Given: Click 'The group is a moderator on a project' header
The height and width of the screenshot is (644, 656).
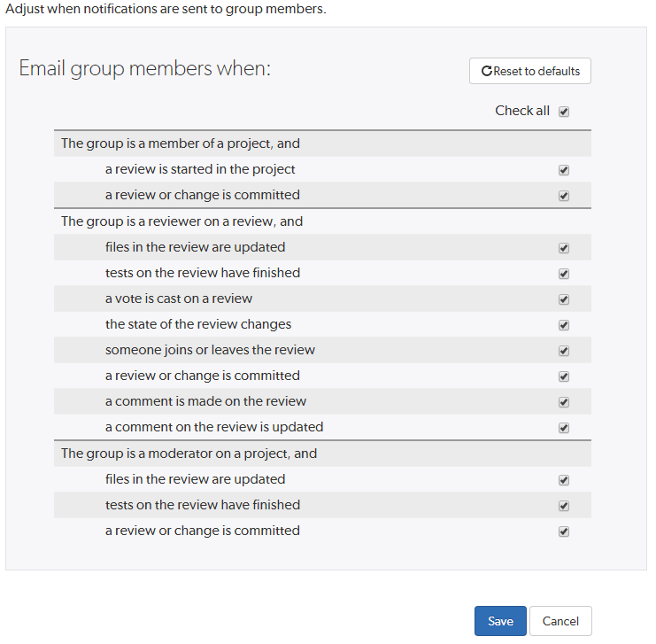Looking at the screenshot, I should coord(189,454).
